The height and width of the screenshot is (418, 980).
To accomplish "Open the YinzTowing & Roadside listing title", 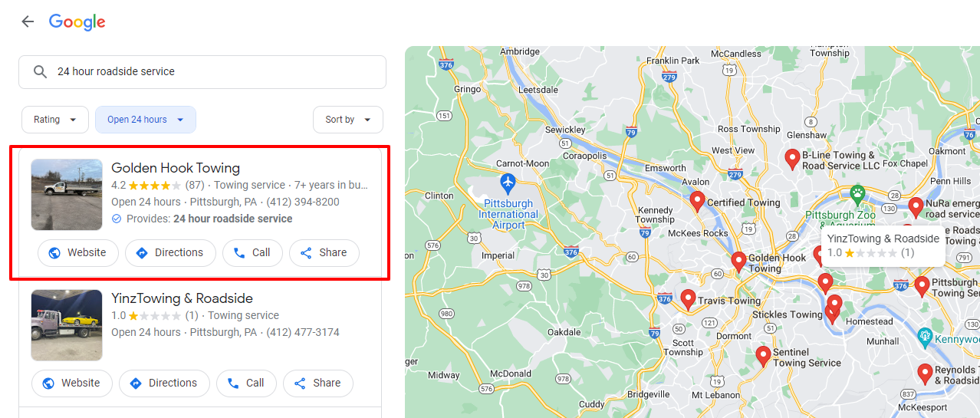I will pyautogui.click(x=182, y=298).
